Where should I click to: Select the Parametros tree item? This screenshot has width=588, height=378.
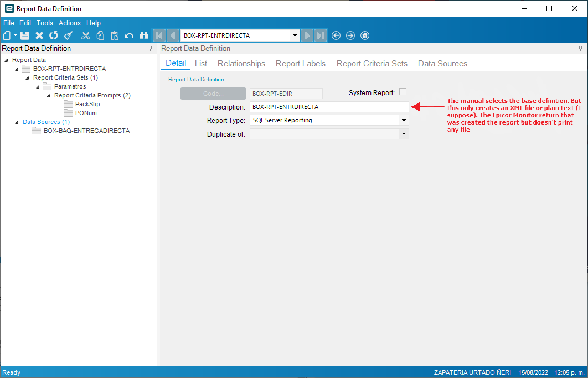pyautogui.click(x=70, y=86)
